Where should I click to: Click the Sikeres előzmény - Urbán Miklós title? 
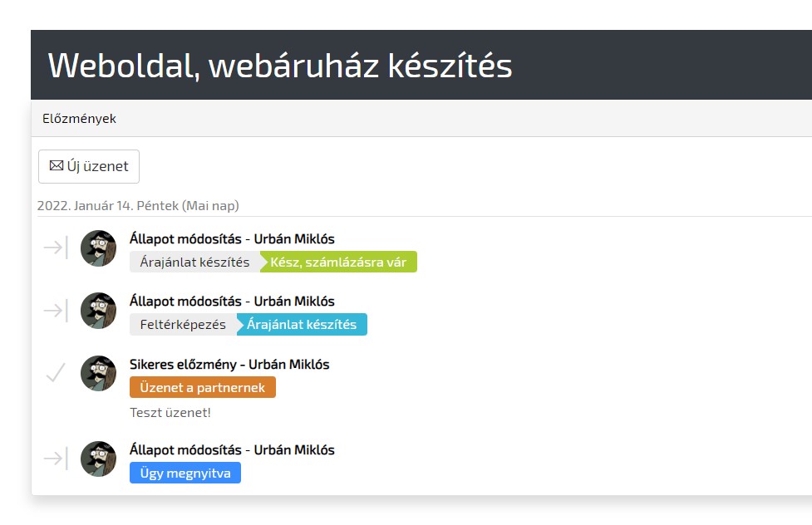229,365
